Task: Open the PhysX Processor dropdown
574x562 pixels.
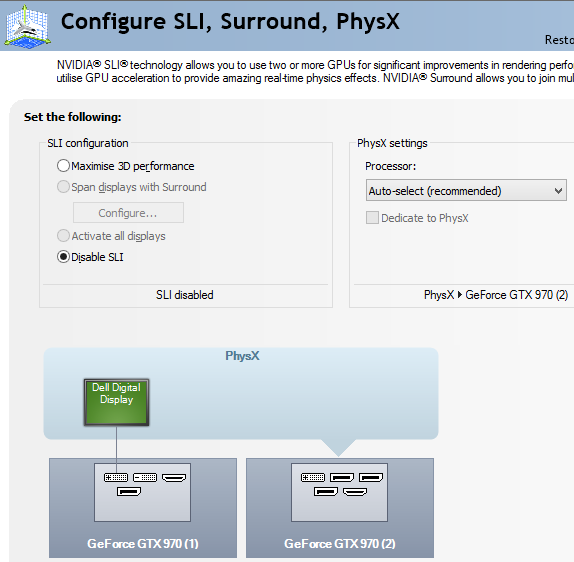Action: coord(466,190)
